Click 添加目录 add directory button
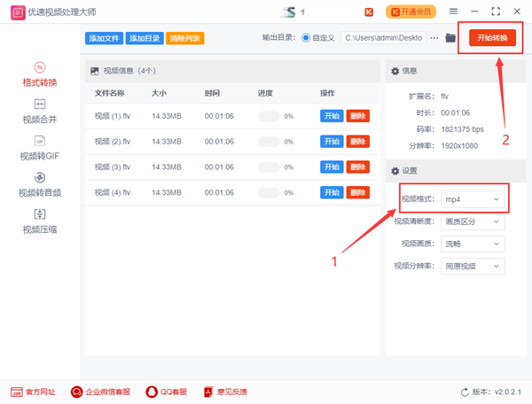The image size is (532, 404). pos(145,38)
